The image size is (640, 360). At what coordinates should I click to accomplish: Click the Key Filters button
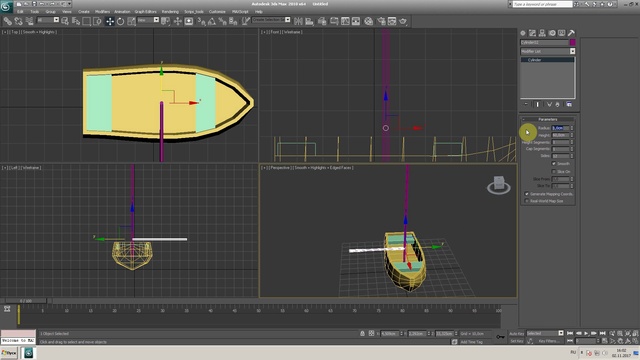pyautogui.click(x=548, y=341)
